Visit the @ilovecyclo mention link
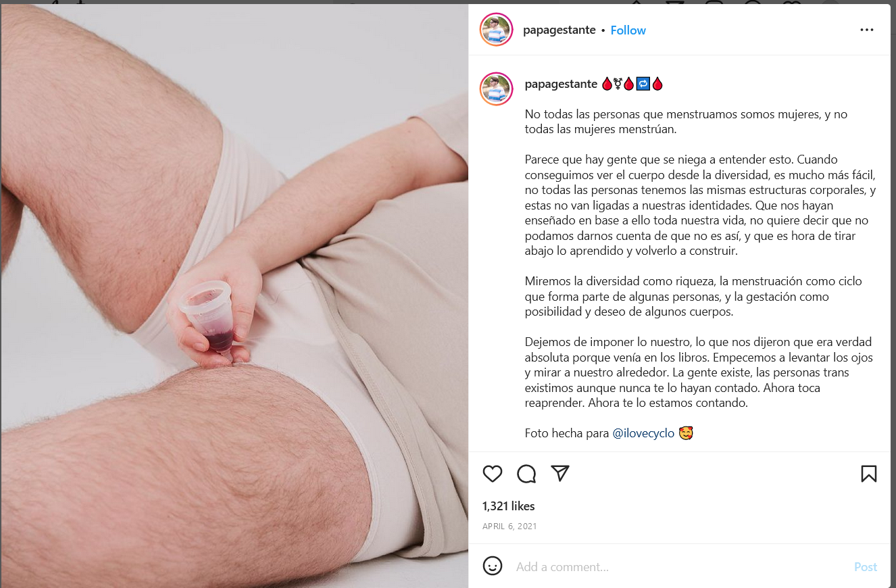 [x=643, y=433]
